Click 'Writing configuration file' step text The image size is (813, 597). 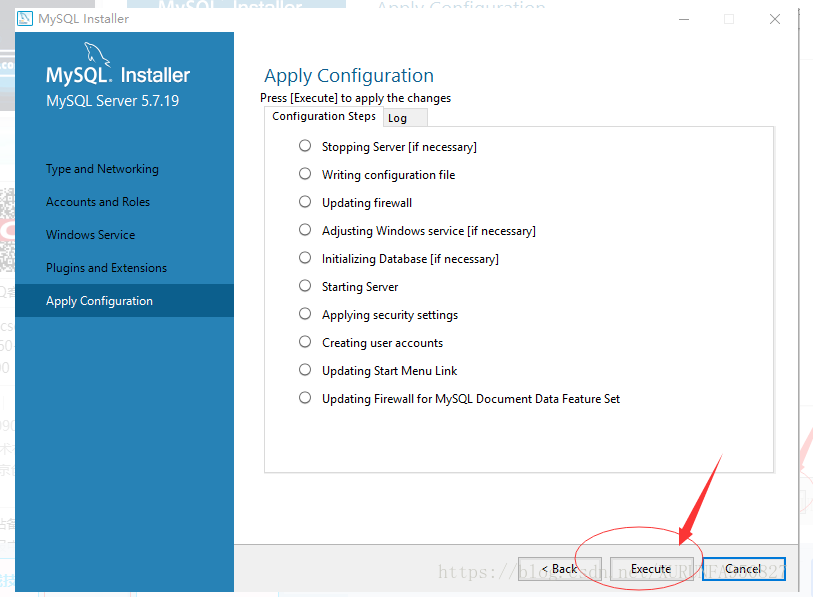(x=388, y=175)
